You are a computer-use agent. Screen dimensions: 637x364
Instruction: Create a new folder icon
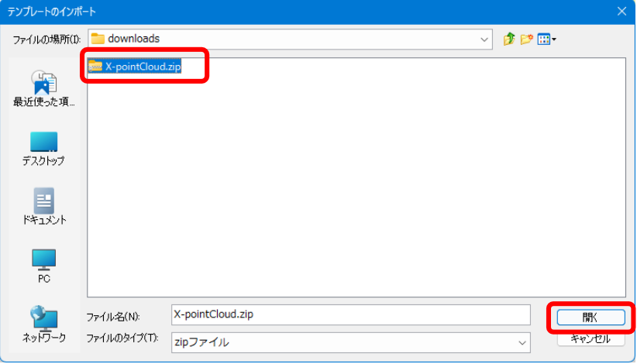pos(526,39)
